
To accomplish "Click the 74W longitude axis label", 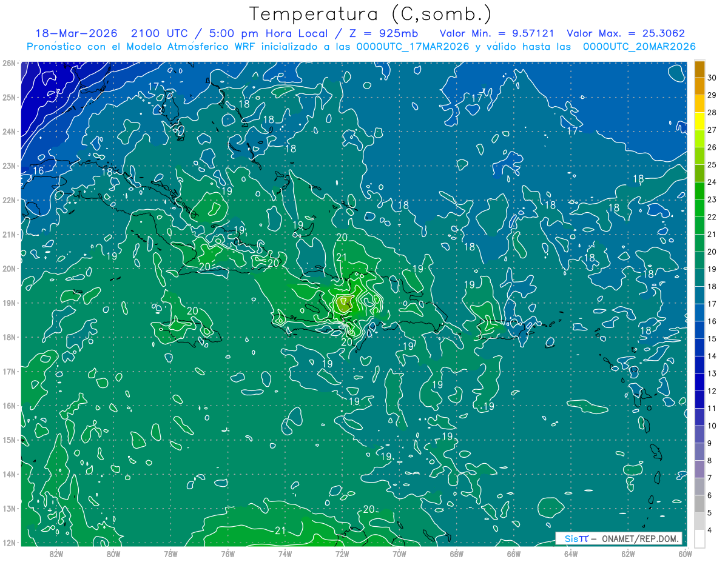I will pos(285,553).
